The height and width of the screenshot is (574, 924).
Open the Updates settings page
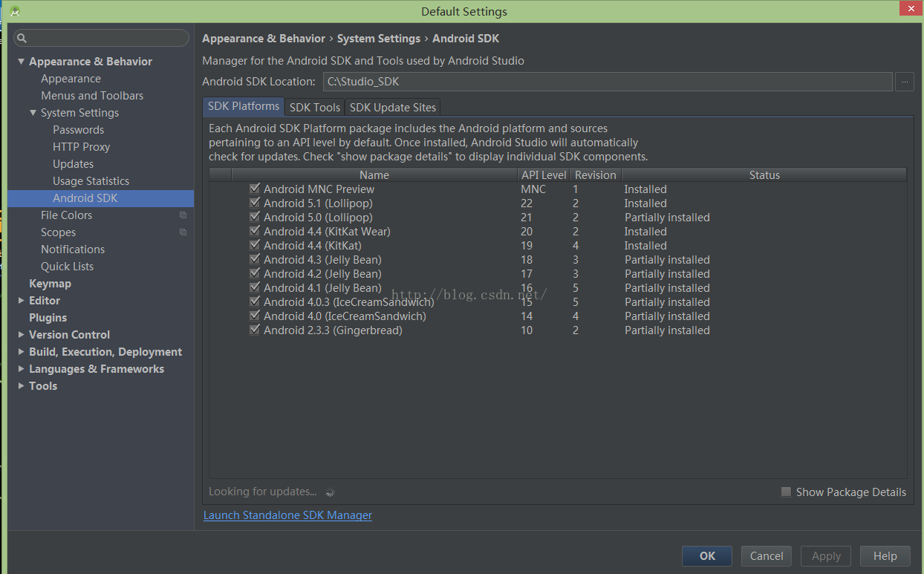pyautogui.click(x=74, y=164)
